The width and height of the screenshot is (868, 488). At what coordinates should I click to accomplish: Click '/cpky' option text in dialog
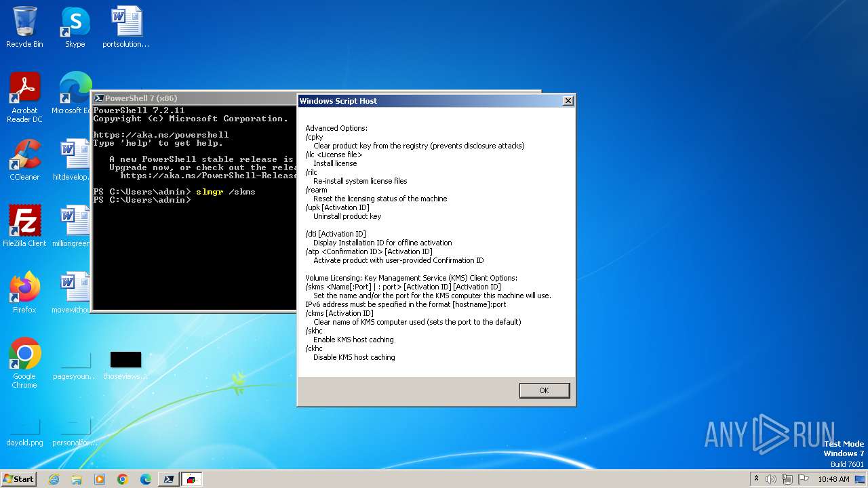(314, 137)
